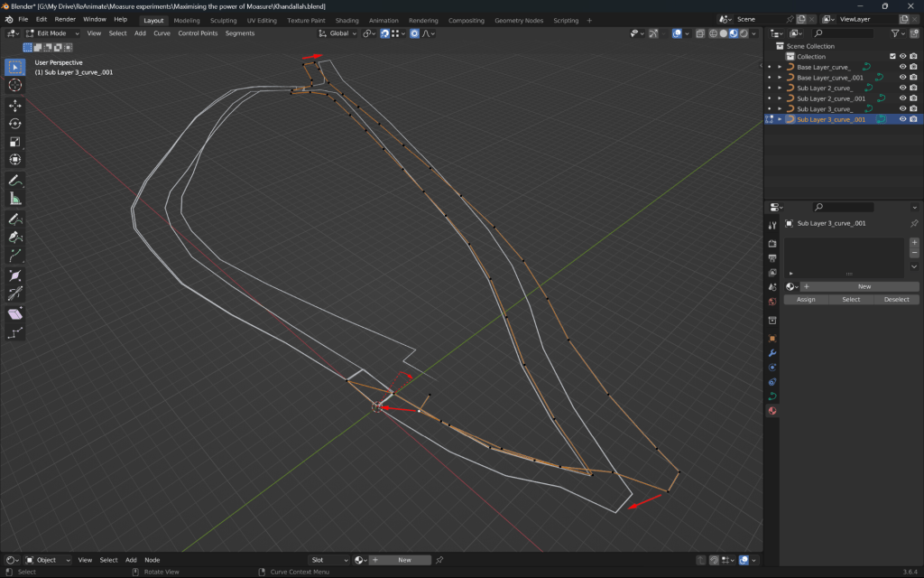Open the Modifiers properties tab (wrench icon)
This screenshot has height=578, width=924.
[772, 353]
